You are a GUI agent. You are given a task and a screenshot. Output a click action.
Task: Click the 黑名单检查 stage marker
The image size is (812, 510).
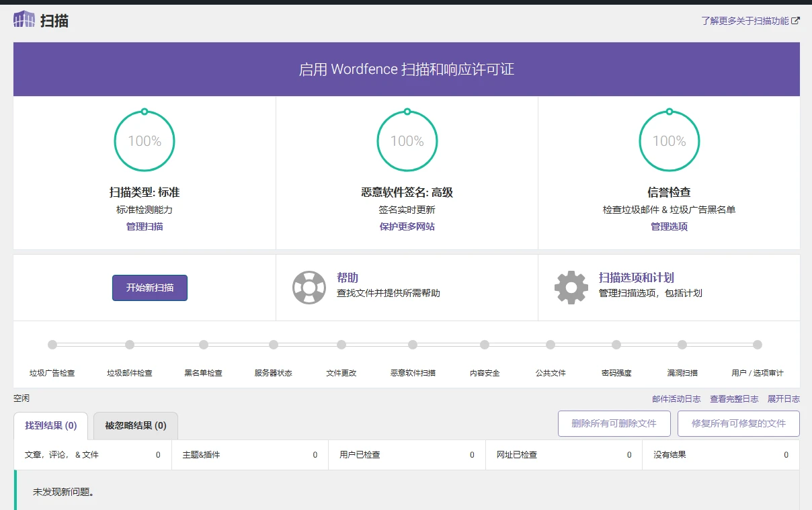(204, 344)
